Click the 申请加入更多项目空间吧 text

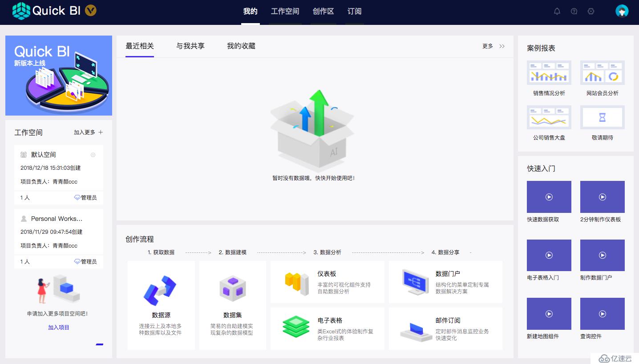57,314
